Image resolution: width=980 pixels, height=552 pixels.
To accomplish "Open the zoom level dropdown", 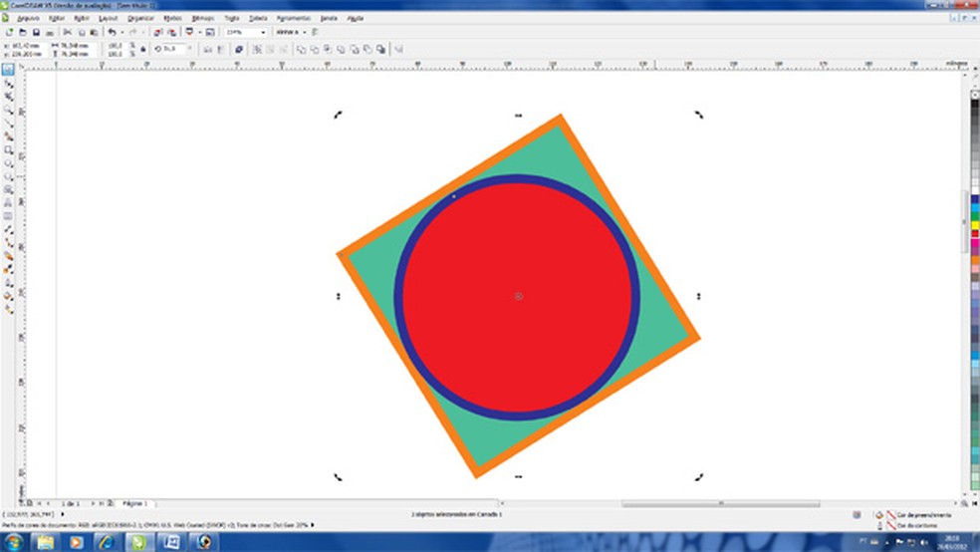I will pyautogui.click(x=263, y=32).
